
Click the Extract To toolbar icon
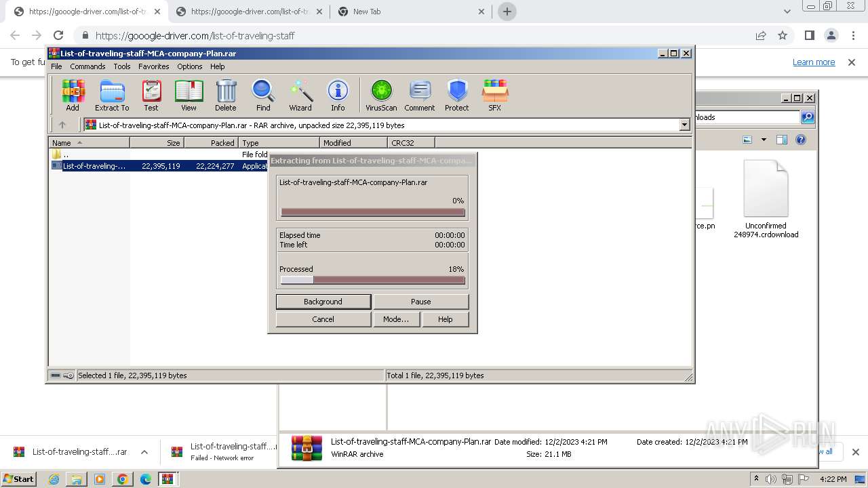112,95
